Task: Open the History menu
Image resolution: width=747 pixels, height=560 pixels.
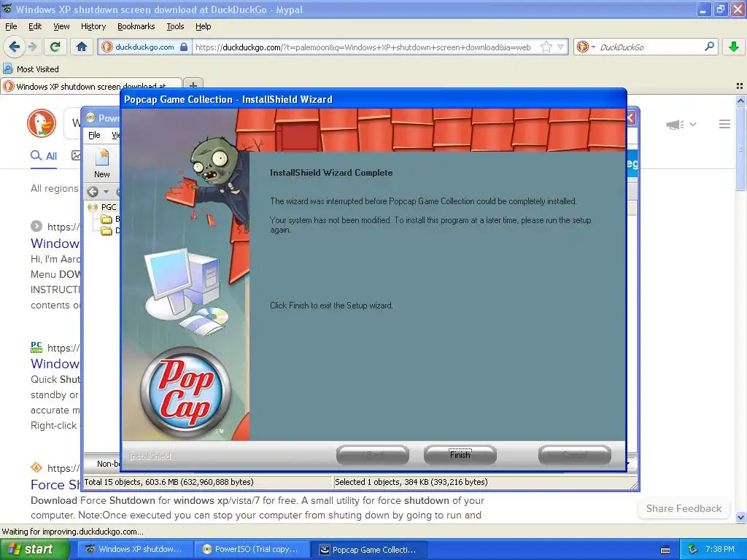Action: pyautogui.click(x=93, y=26)
